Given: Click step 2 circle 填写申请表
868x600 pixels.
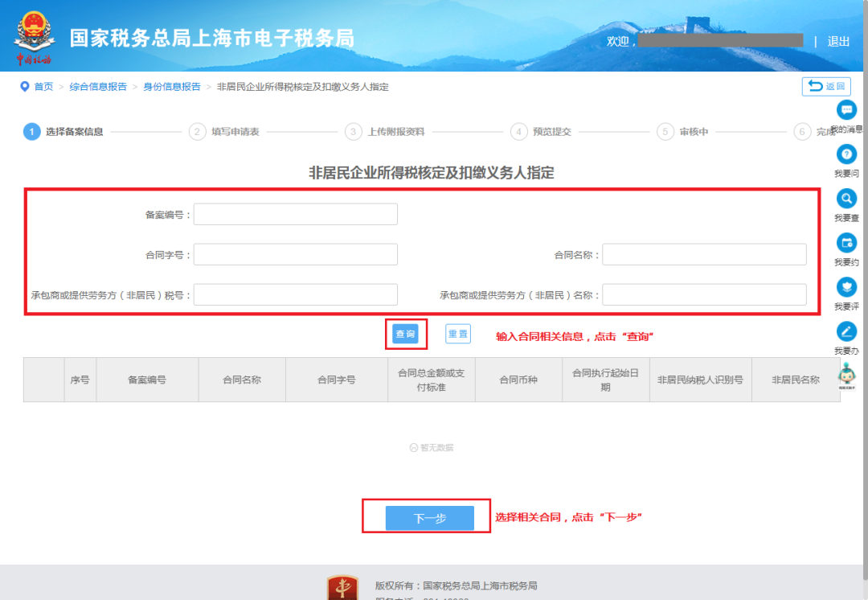Looking at the screenshot, I should coord(197,132).
